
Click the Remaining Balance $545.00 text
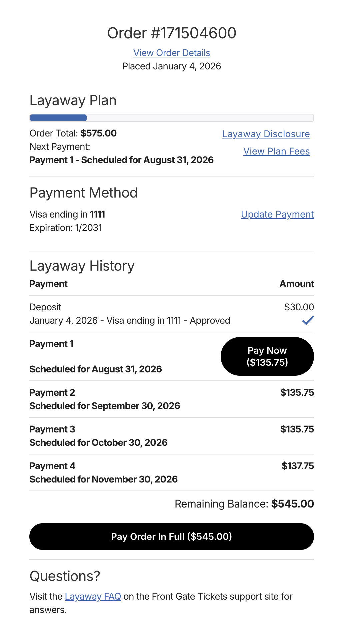pos(244,504)
